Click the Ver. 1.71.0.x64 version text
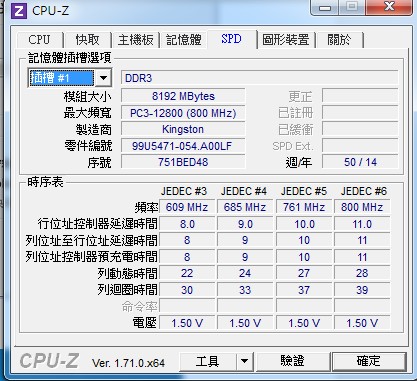 (x=128, y=363)
